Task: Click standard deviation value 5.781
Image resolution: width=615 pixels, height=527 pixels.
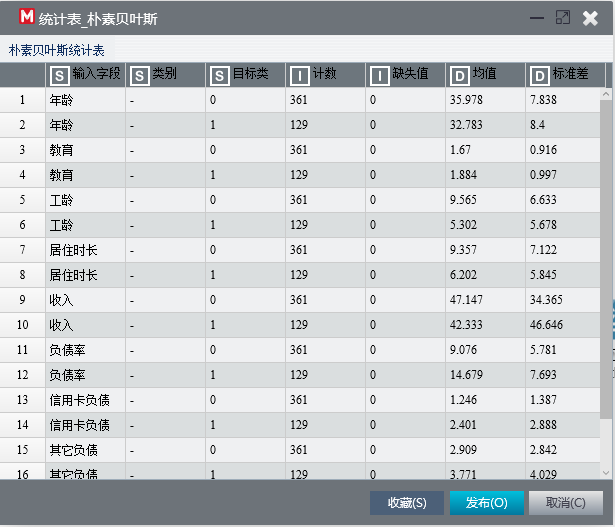Action: pyautogui.click(x=543, y=350)
